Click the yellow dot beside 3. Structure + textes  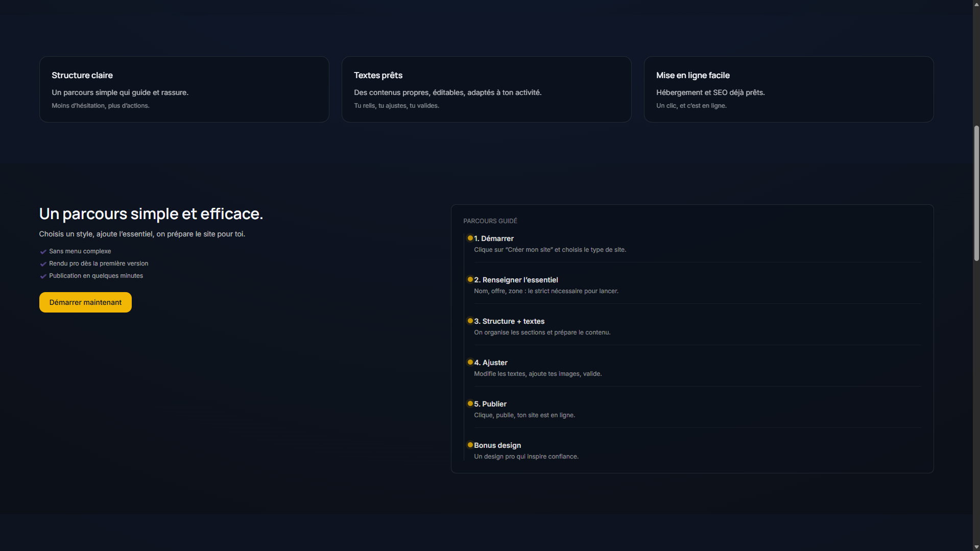(470, 321)
